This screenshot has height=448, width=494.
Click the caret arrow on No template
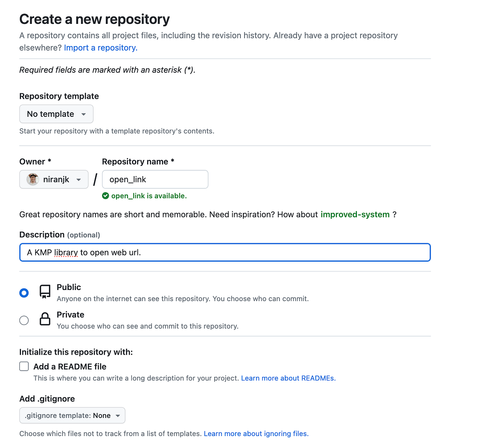(x=84, y=114)
